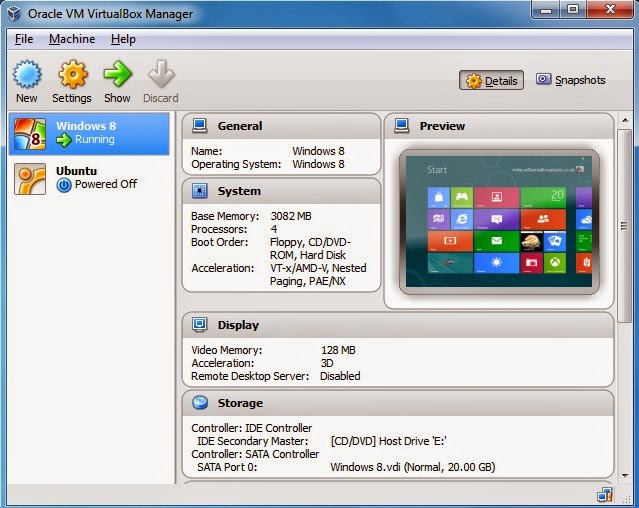Click scrollbar up arrow in details pane
This screenshot has width=639, height=508.
point(625,120)
